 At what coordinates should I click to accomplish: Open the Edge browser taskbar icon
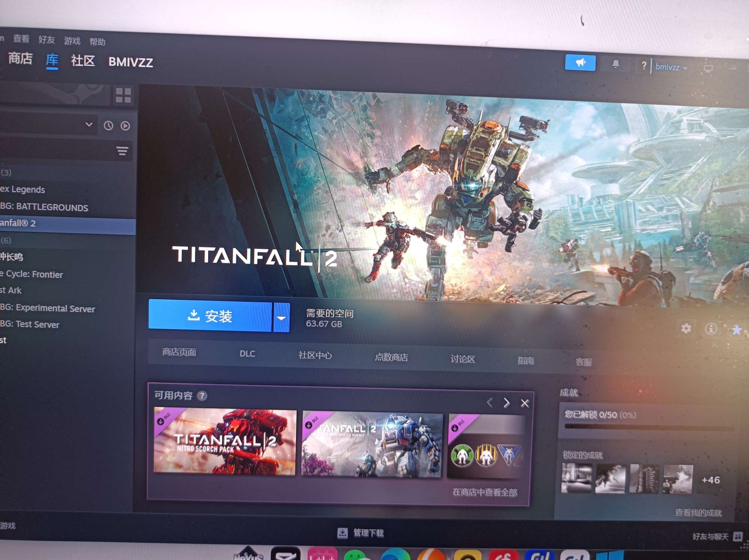(x=395, y=554)
